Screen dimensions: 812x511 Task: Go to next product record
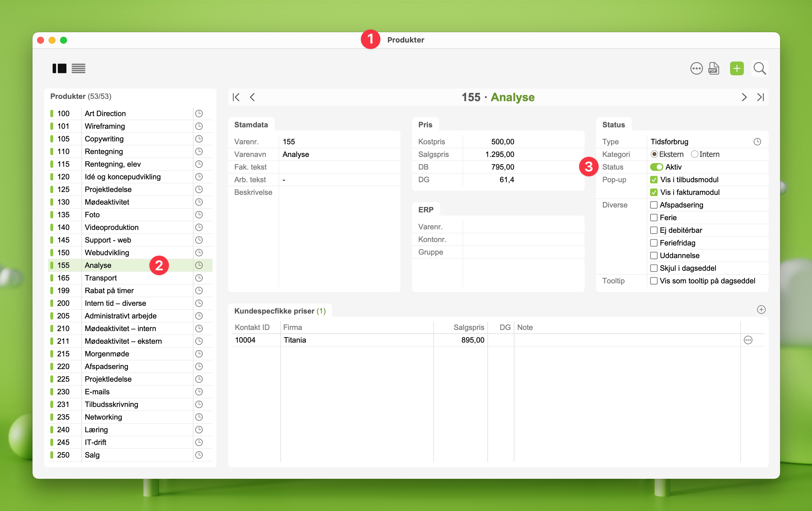(744, 97)
